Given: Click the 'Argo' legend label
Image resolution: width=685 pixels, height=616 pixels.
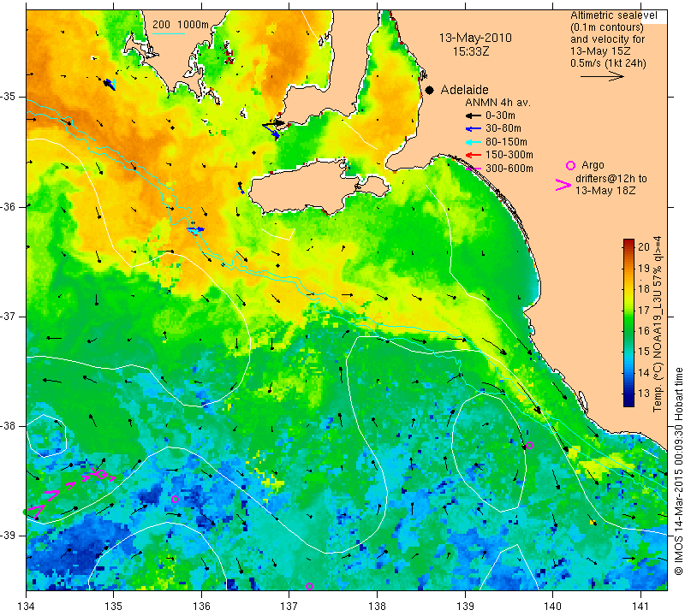Looking at the screenshot, I should (593, 165).
